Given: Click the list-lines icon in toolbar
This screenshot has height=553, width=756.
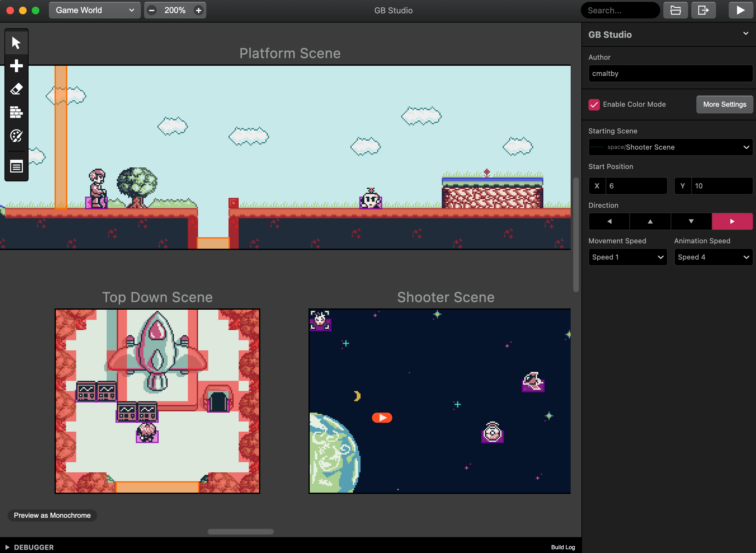Looking at the screenshot, I should coord(16,166).
